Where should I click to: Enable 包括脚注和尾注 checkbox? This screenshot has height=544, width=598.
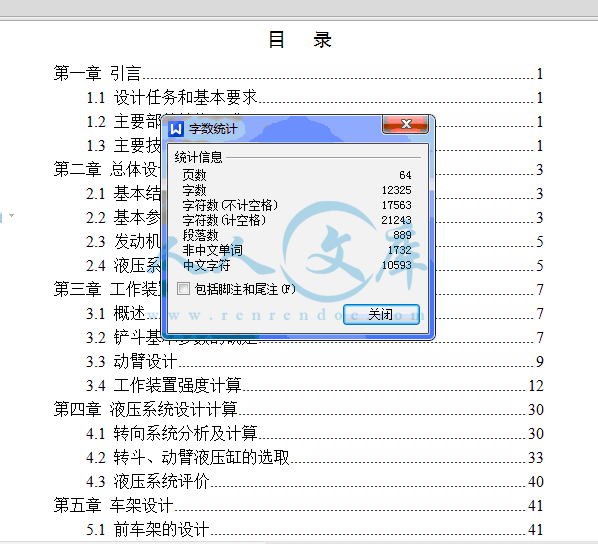click(183, 289)
